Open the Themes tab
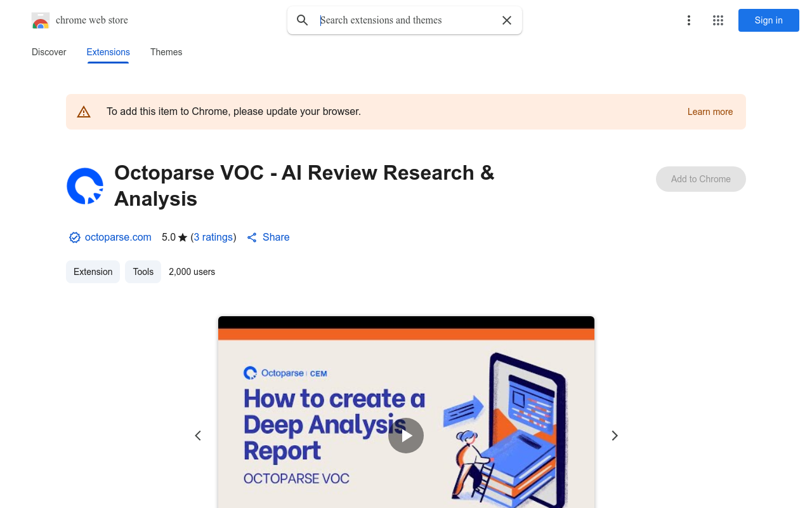 (166, 52)
